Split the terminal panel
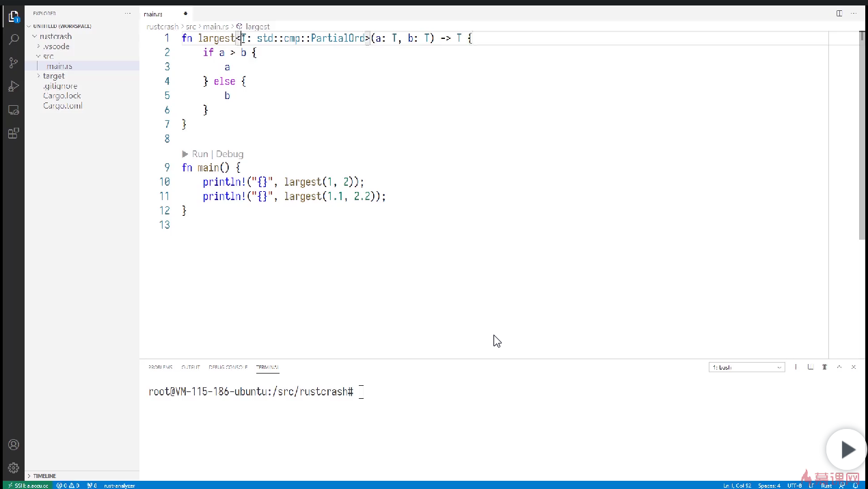868x489 pixels. click(810, 367)
